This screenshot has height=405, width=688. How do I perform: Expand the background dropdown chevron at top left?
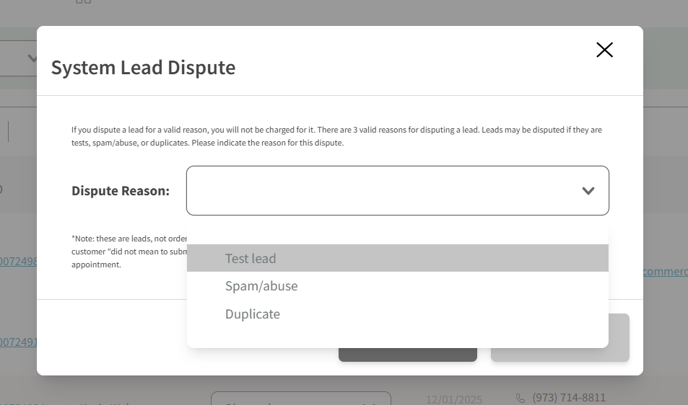(32, 58)
